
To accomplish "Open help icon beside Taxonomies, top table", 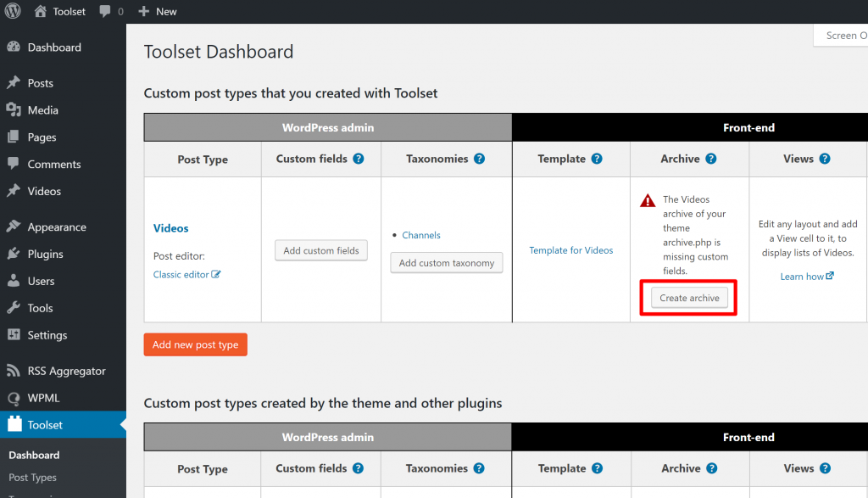I will (480, 159).
